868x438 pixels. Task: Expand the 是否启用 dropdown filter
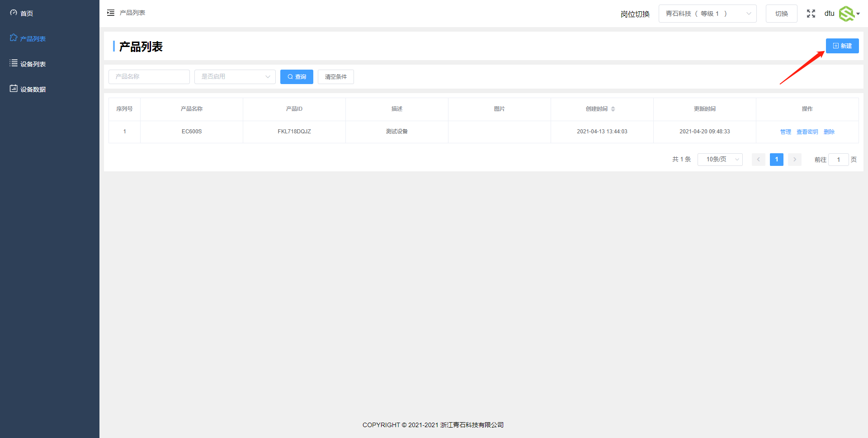click(x=235, y=77)
